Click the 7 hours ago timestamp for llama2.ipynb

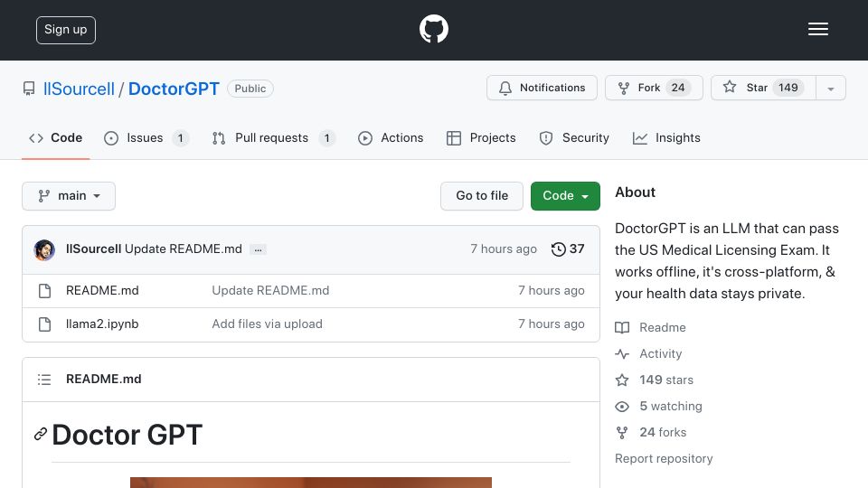click(x=551, y=324)
